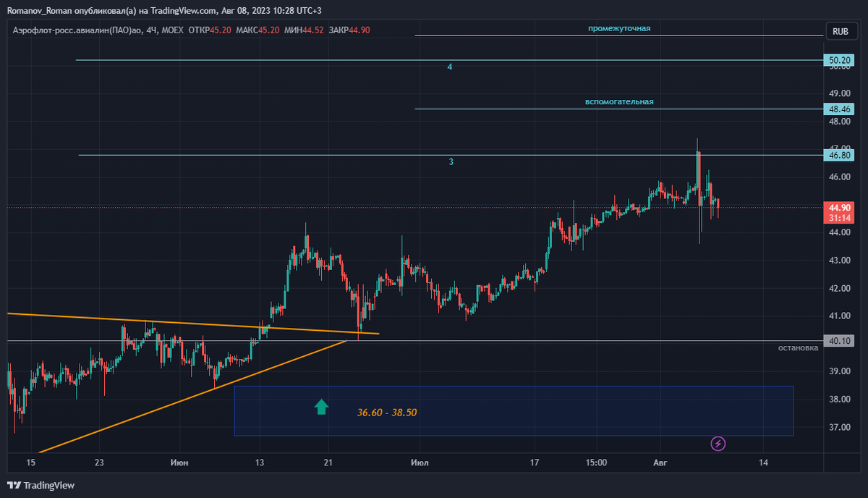Click the '36.60 - 38.50' zone text
This screenshot has width=868, height=498.
coord(387,413)
